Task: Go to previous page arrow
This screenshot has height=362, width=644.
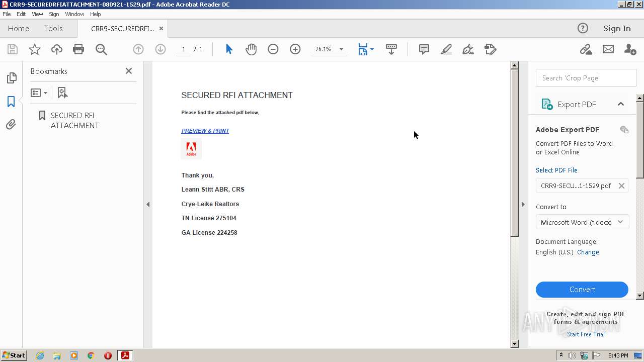Action: 138,49
